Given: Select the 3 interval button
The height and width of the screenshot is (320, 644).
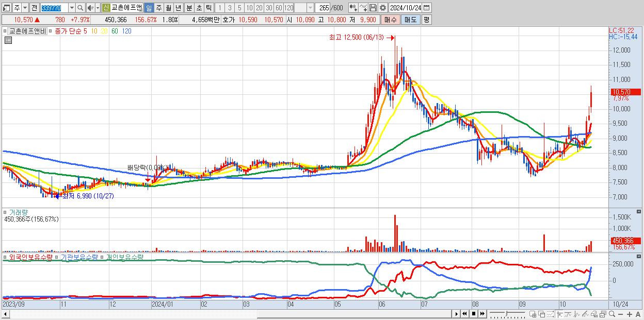Looking at the screenshot, I should [230, 8].
